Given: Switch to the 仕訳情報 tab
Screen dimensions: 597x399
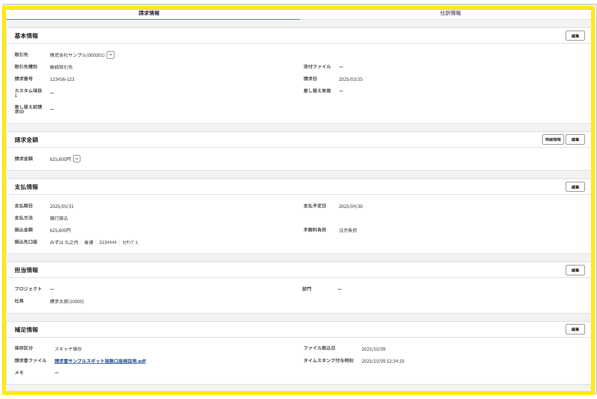Looking at the screenshot, I should [x=450, y=13].
